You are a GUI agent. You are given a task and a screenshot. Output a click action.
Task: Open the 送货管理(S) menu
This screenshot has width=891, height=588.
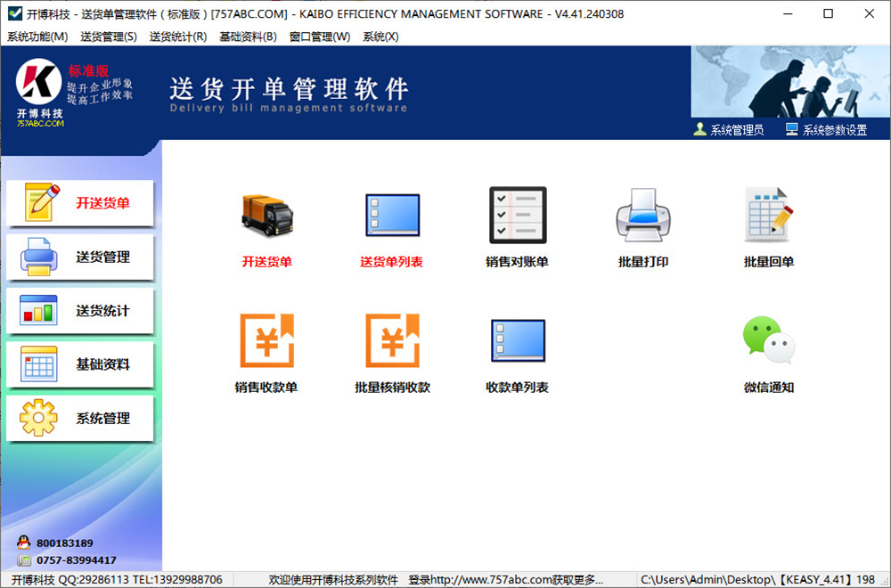click(x=109, y=37)
